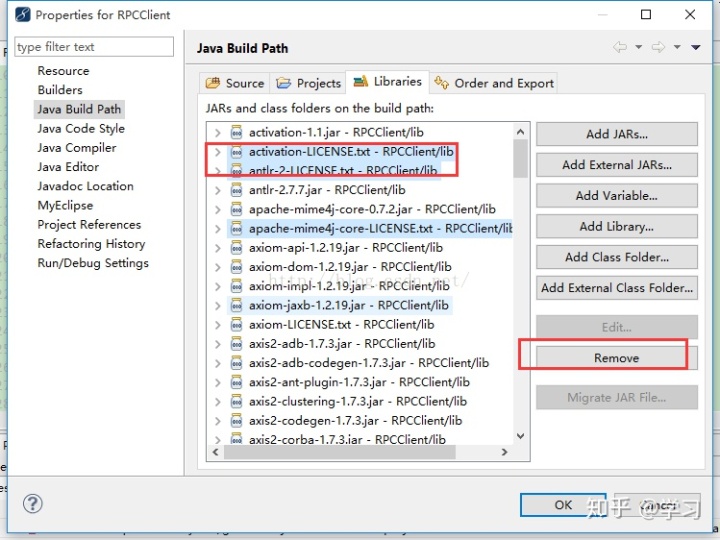Click the Add JARs... button
The width and height of the screenshot is (720, 540).
tap(617, 134)
